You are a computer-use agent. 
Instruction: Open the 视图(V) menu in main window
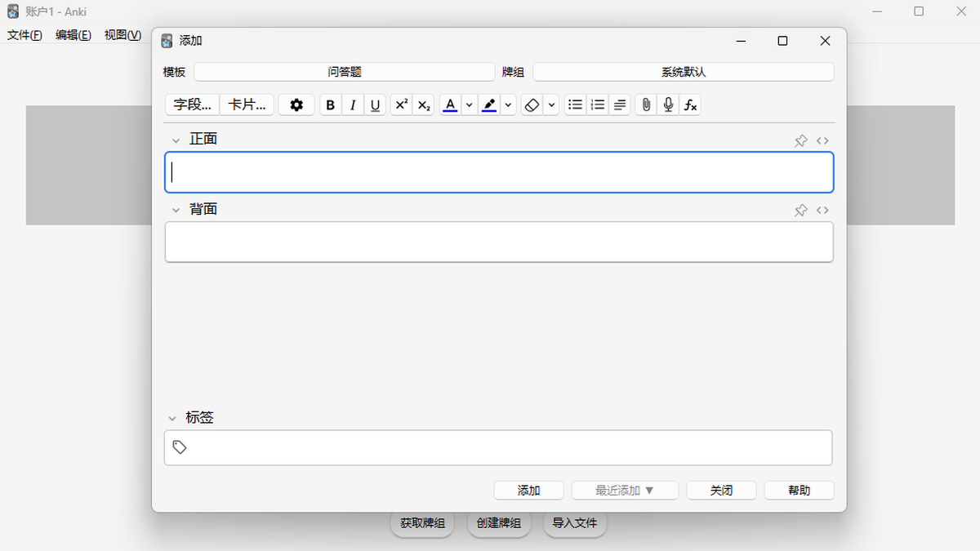point(122,35)
